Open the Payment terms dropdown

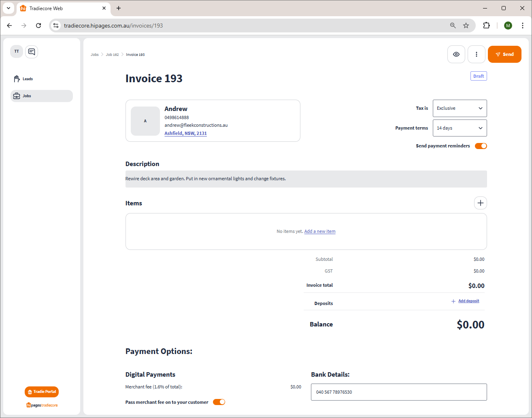pos(460,128)
